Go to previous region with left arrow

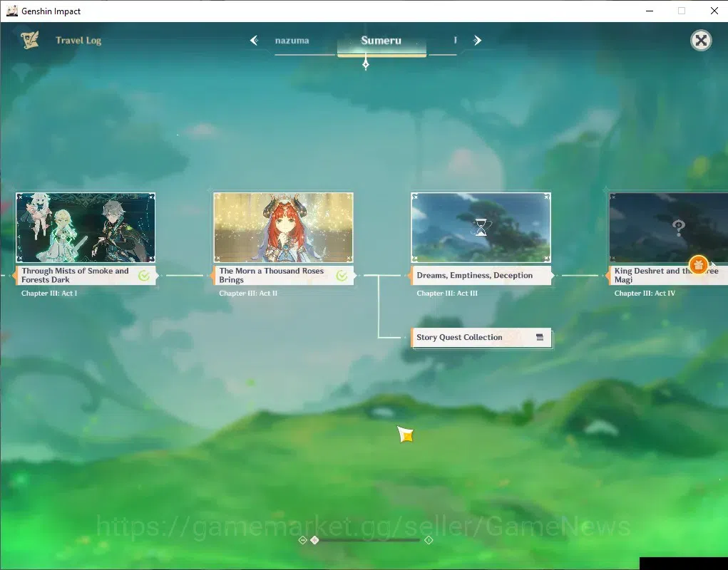pyautogui.click(x=254, y=41)
